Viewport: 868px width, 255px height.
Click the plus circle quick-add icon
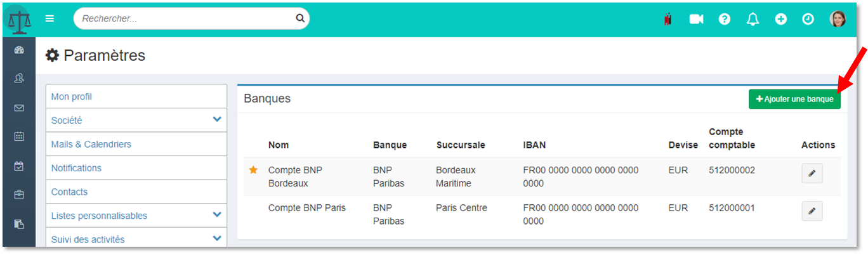pyautogui.click(x=780, y=19)
